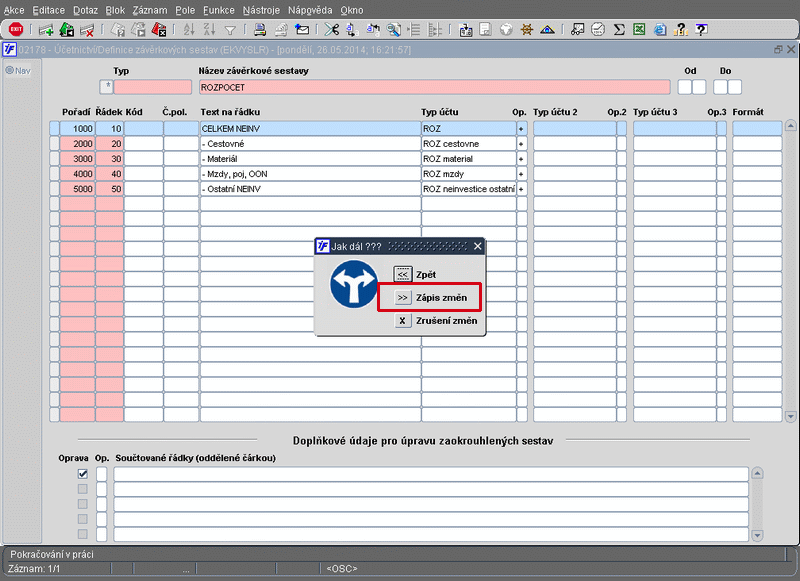Click the save record icon with green arrow

(x=67, y=30)
